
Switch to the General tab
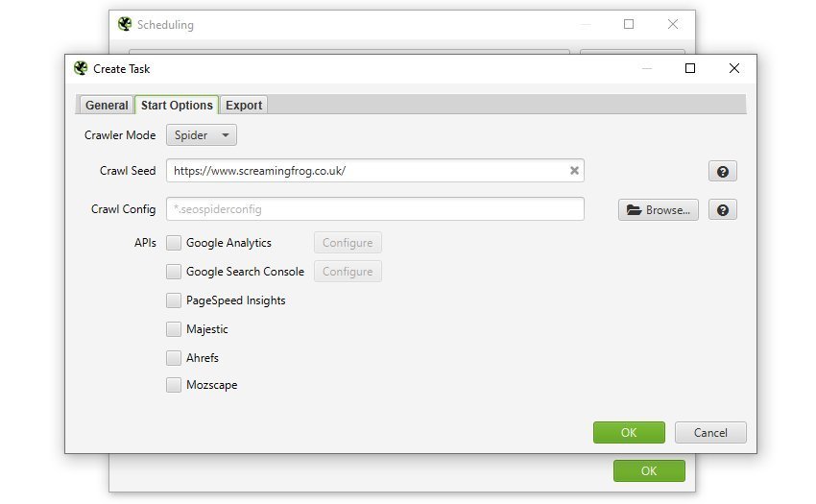click(x=106, y=106)
